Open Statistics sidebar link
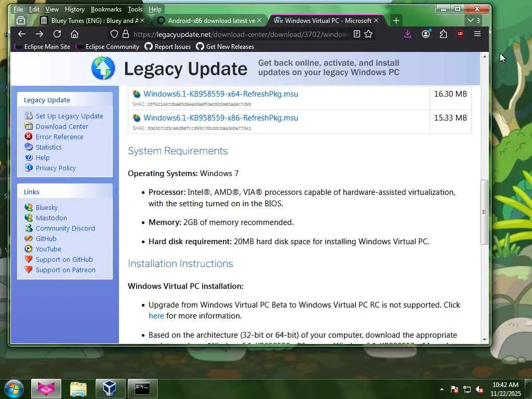This screenshot has width=532, height=399. pyautogui.click(x=48, y=147)
